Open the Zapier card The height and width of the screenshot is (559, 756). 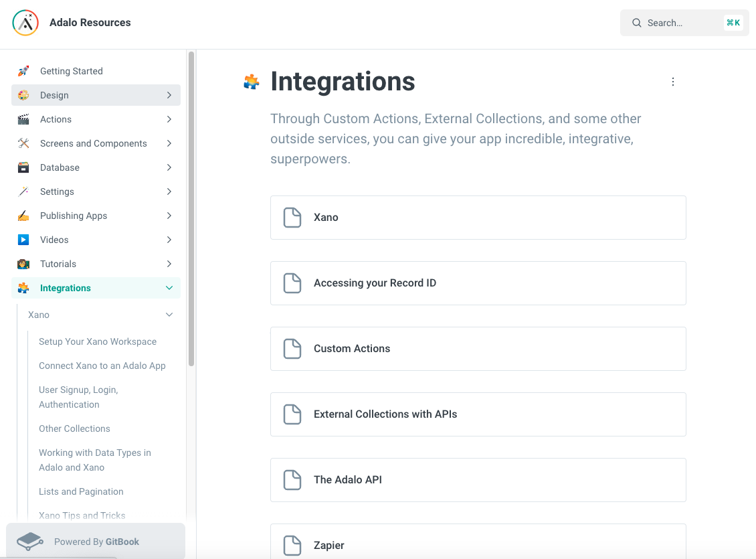point(478,542)
